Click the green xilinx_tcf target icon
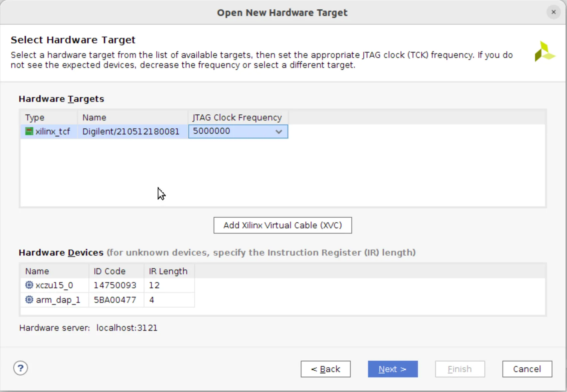 coord(29,131)
